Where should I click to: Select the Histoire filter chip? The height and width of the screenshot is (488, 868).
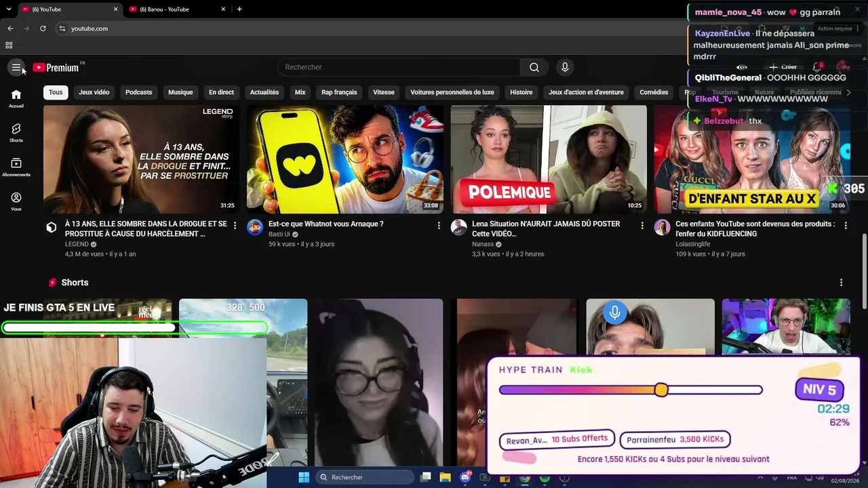click(x=521, y=92)
